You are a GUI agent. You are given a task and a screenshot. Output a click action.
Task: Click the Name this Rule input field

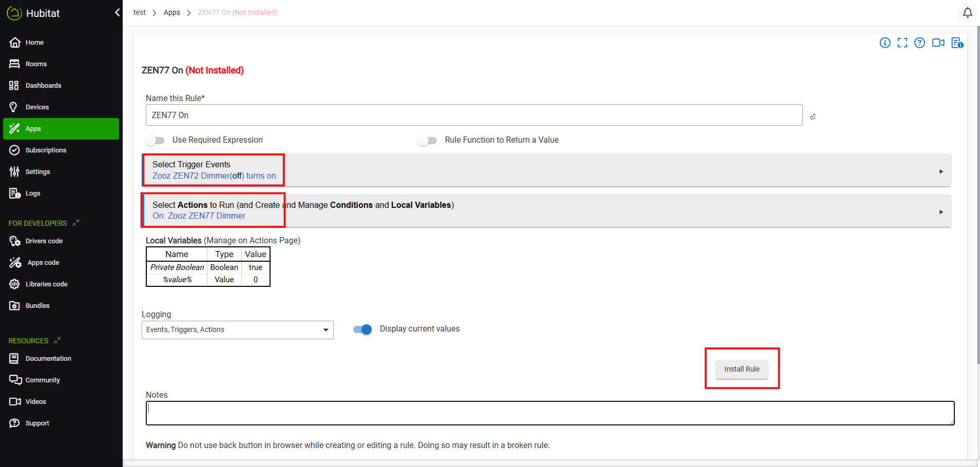click(474, 115)
